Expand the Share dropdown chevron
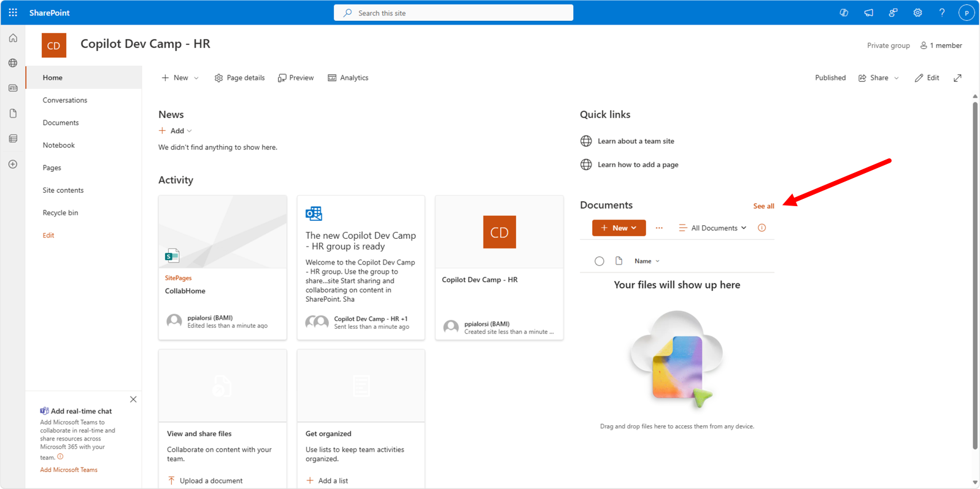The height and width of the screenshot is (489, 980). [897, 78]
